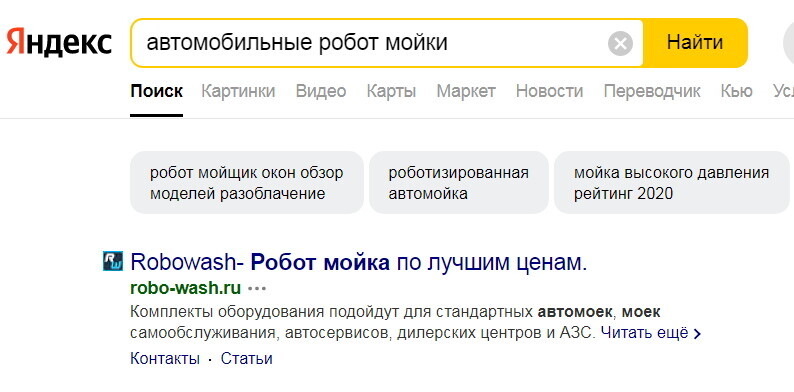Click the Найти search button

[x=695, y=43]
